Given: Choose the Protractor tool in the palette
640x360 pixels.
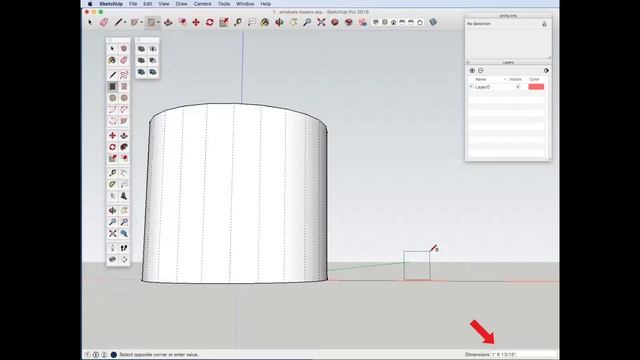Looking at the screenshot, I should pyautogui.click(x=113, y=184).
